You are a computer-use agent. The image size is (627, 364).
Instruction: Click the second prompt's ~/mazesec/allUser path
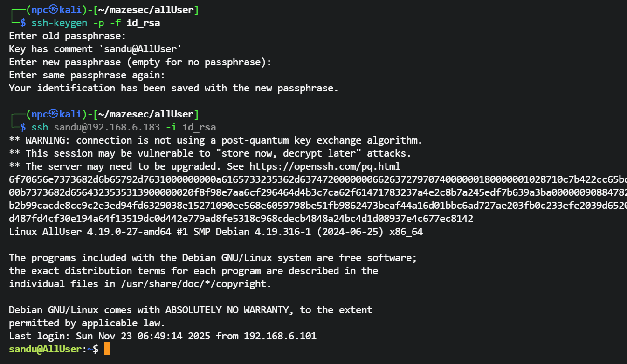click(146, 114)
